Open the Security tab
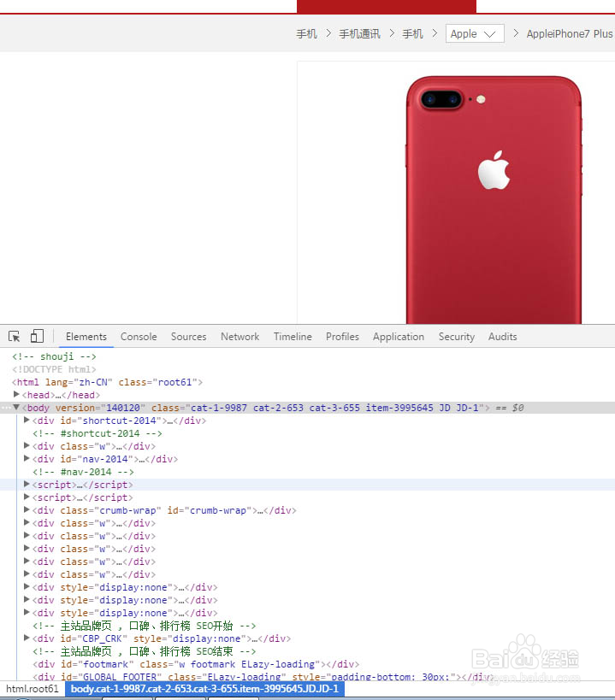Screen dimensions: 615x700 click(x=457, y=337)
